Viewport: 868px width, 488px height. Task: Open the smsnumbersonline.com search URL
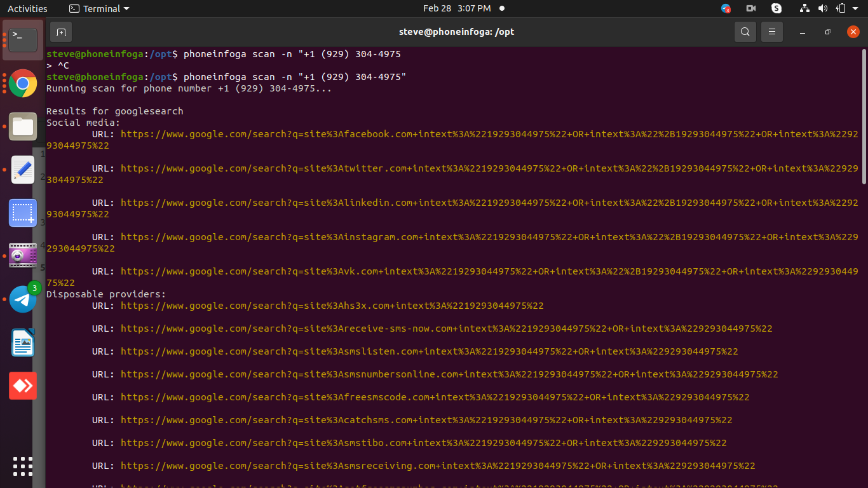click(x=449, y=374)
